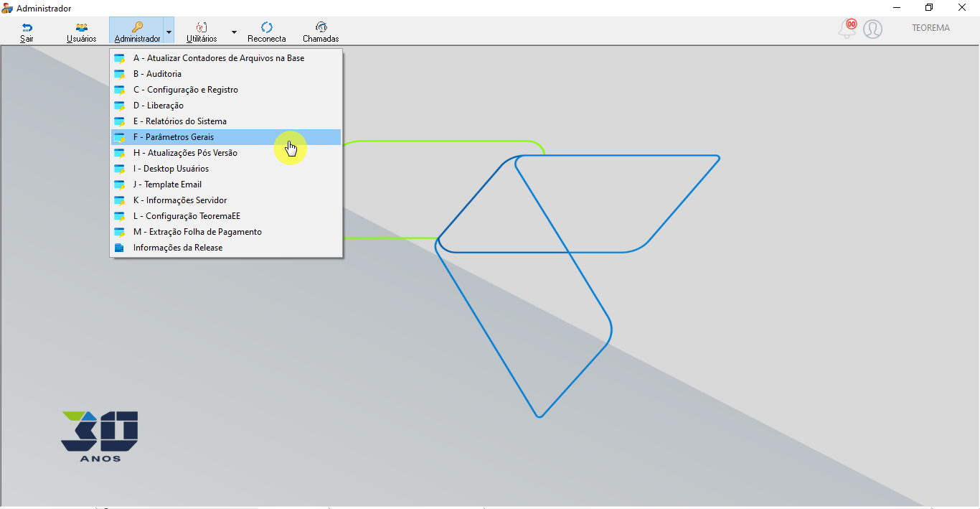
Task: Click the icon beside J - Template Email
Action: [x=120, y=185]
